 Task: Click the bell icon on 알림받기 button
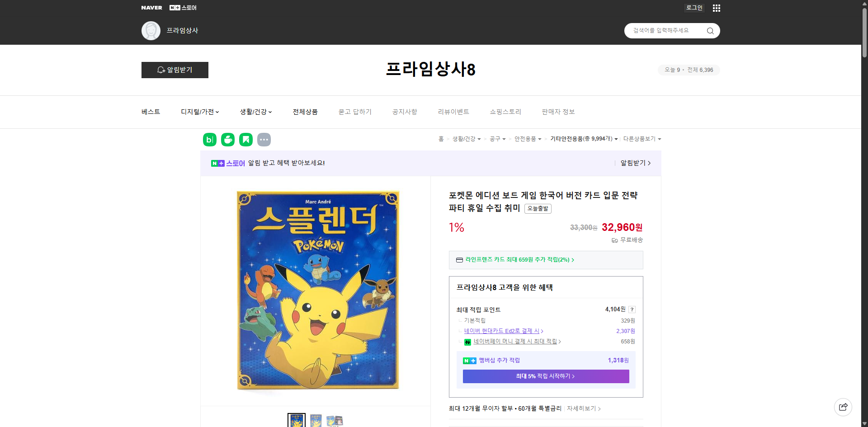[x=161, y=70]
